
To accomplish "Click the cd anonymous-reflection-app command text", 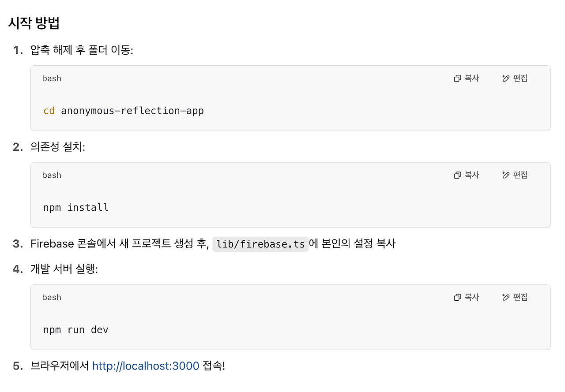I will click(124, 111).
